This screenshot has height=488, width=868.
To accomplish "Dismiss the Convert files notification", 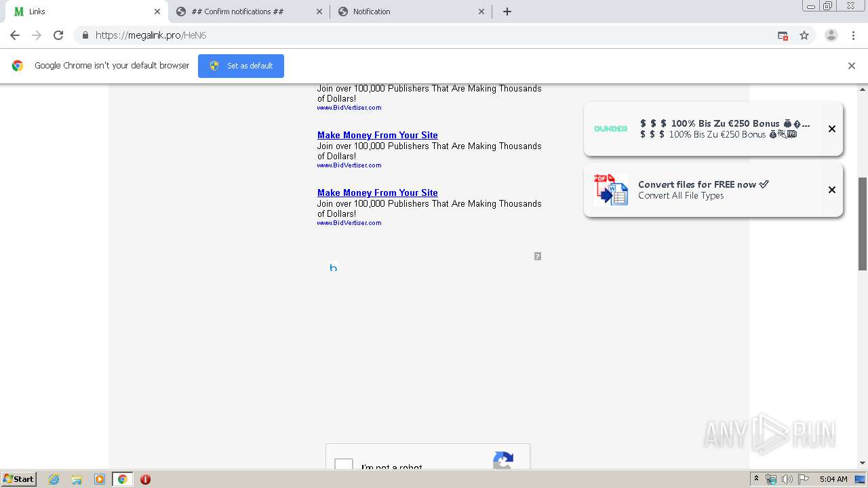I will click(x=832, y=190).
